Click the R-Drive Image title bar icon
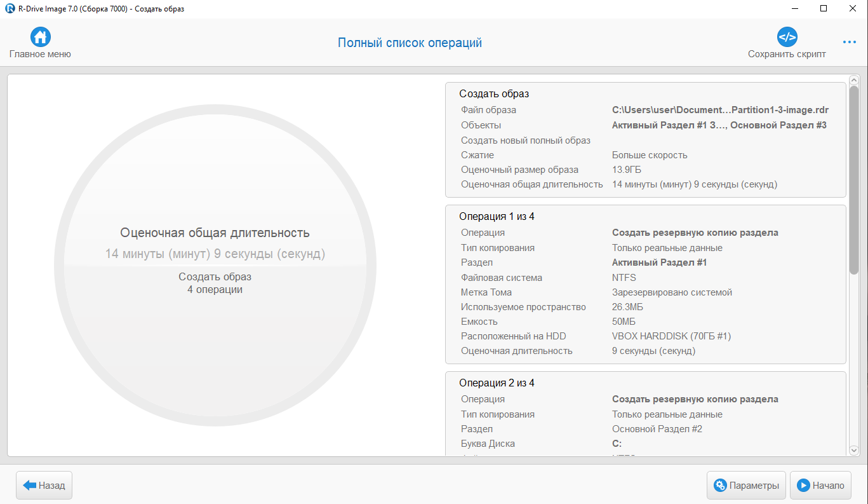This screenshot has height=504, width=868. pyautogui.click(x=10, y=9)
